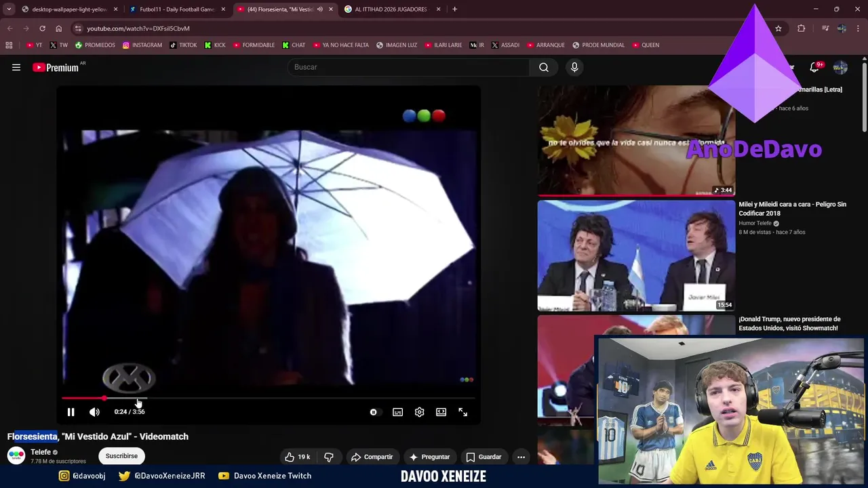Open the YouTube hamburger guide menu
The width and height of the screenshot is (868, 488).
point(16,67)
